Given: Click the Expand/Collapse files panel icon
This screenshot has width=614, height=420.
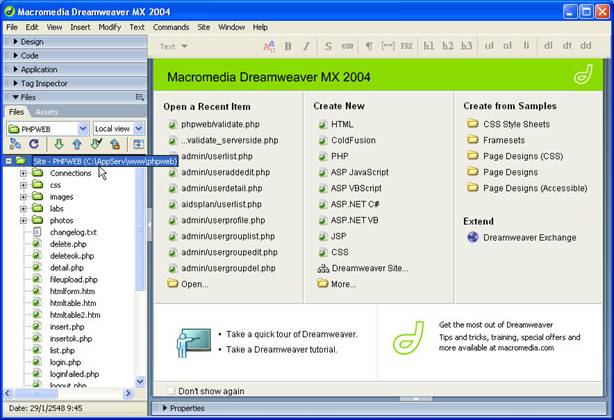Looking at the screenshot, I should [138, 144].
